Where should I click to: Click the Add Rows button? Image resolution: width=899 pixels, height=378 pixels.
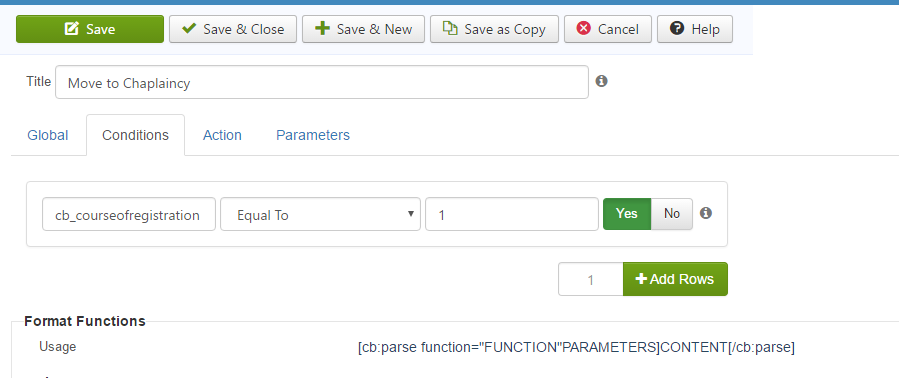click(x=675, y=279)
